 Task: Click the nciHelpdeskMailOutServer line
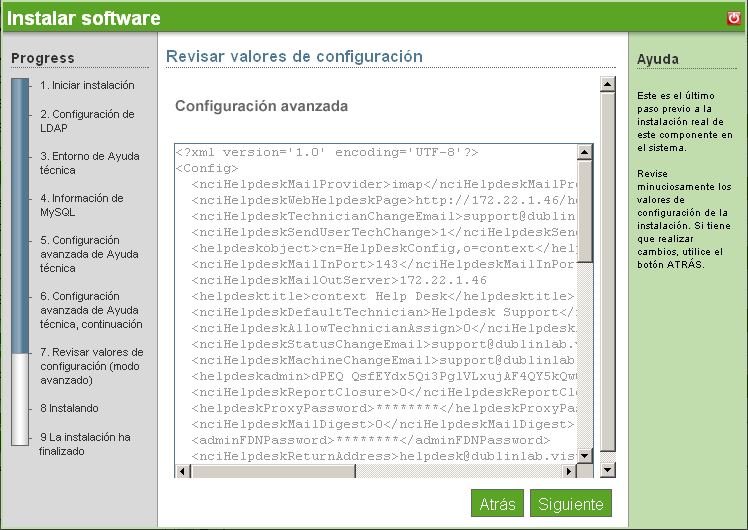339,280
